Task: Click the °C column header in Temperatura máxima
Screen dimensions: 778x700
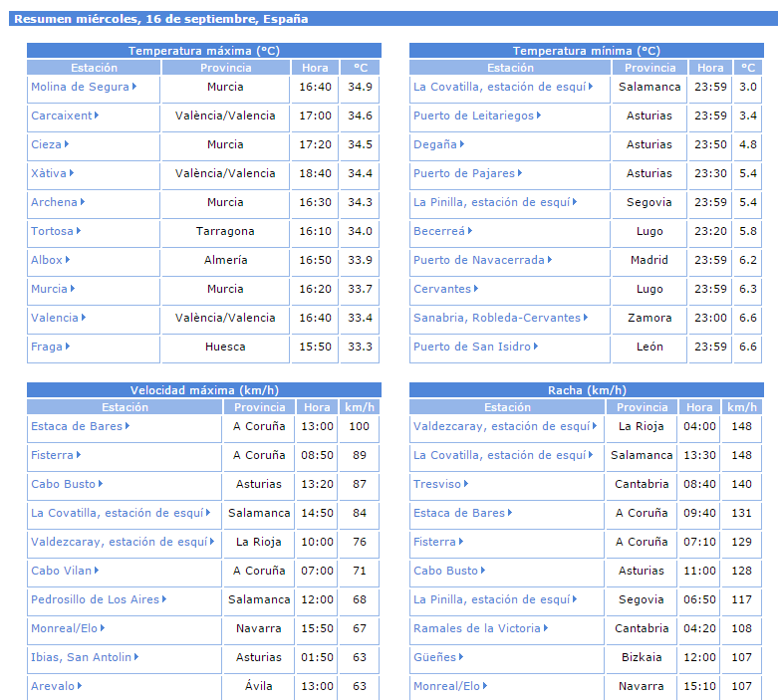Action: click(360, 68)
